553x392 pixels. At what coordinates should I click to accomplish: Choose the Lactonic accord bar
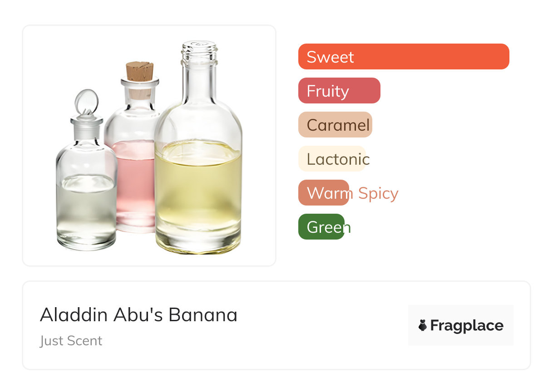click(332, 159)
